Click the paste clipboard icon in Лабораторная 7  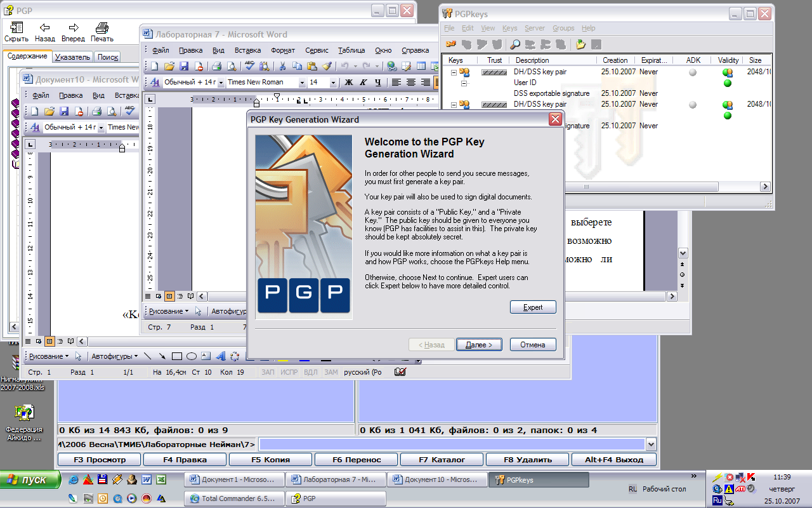coord(312,66)
